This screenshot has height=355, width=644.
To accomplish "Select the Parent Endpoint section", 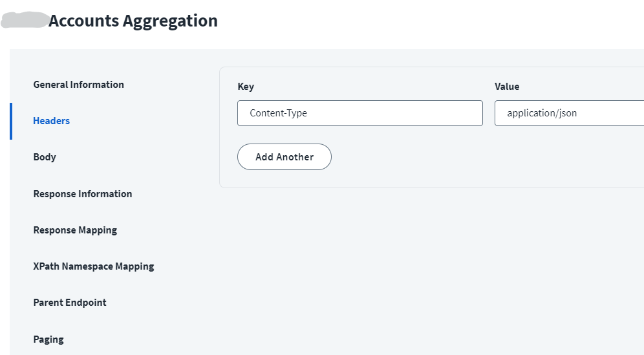I will coord(70,303).
